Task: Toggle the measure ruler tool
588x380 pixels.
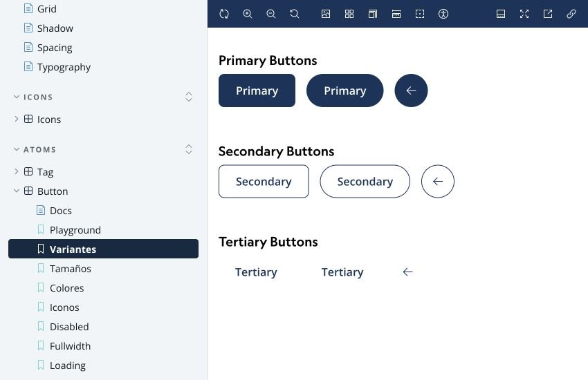Action: point(396,14)
